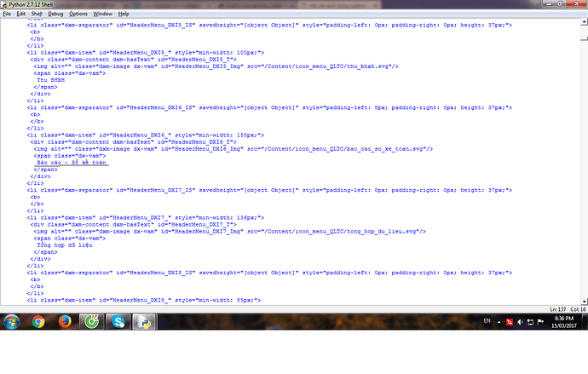Viewport: 588px width, 374px height.
Task: Open the EN language selector
Action: [x=487, y=321]
